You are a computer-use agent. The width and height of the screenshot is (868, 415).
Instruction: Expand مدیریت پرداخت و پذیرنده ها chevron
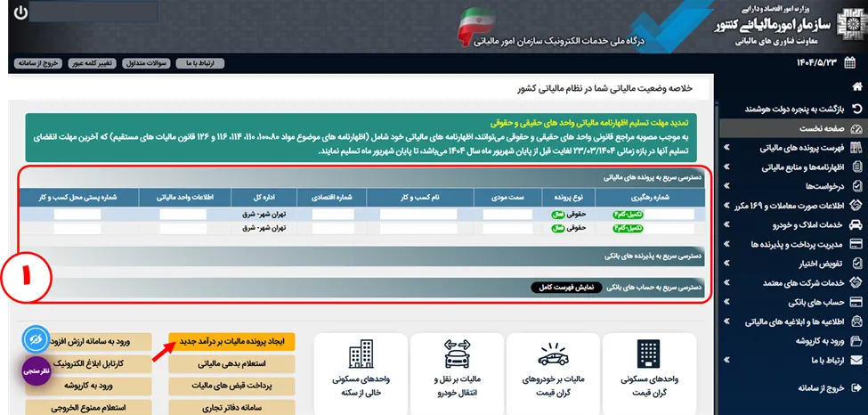pos(726,244)
